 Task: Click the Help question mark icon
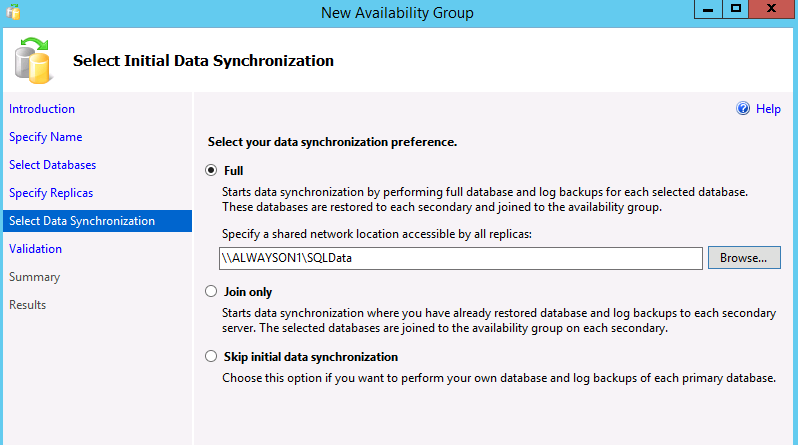click(x=743, y=108)
